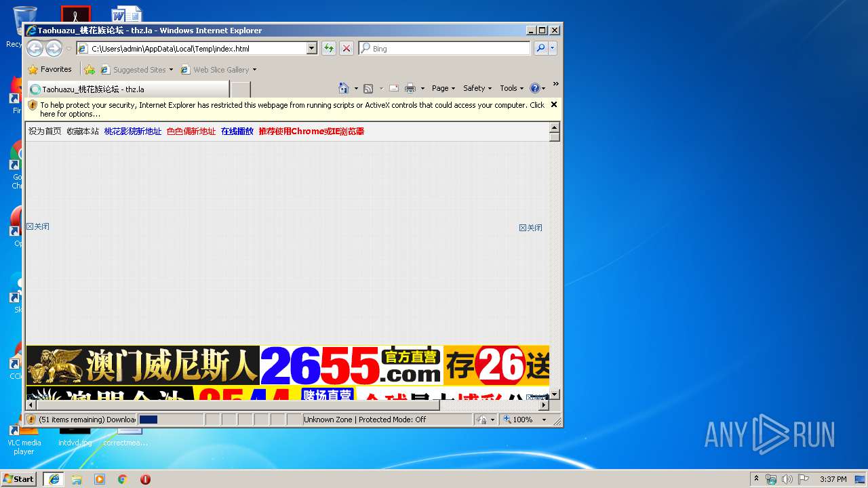Expand the address bar URL history dropdown
This screenshot has height=488, width=868.
[x=312, y=49]
